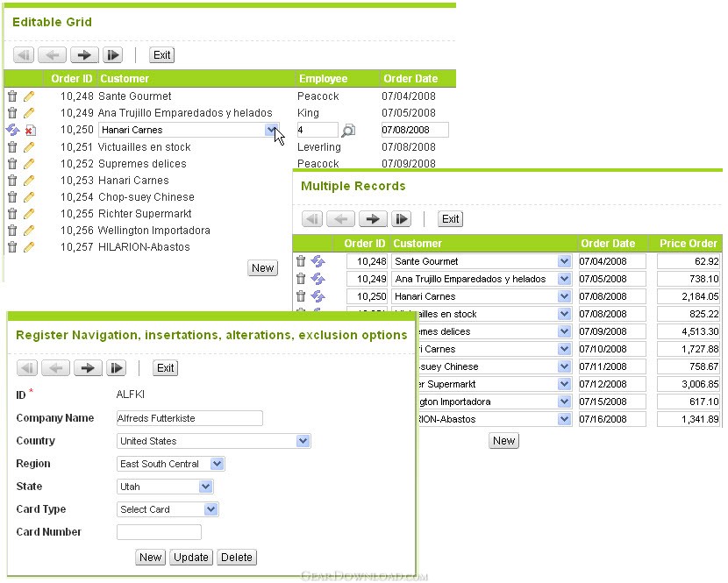Screen dimensions: 728x583
Task: Click the New button below the Editable Grid
Action: pyautogui.click(x=263, y=268)
